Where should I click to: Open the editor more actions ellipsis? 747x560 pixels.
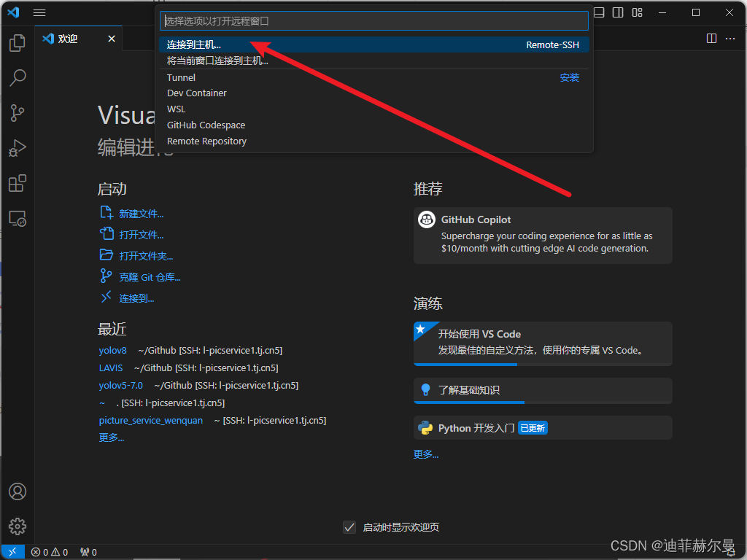pos(729,39)
